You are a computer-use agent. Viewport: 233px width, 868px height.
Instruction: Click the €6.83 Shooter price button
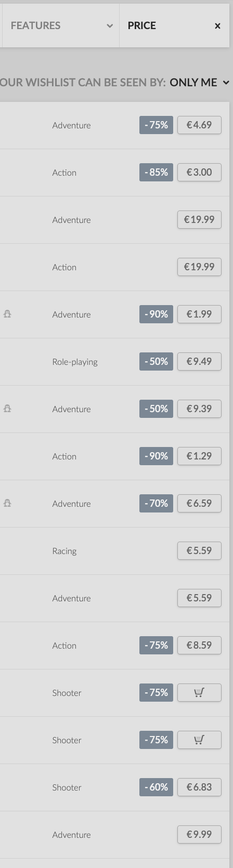click(x=199, y=787)
